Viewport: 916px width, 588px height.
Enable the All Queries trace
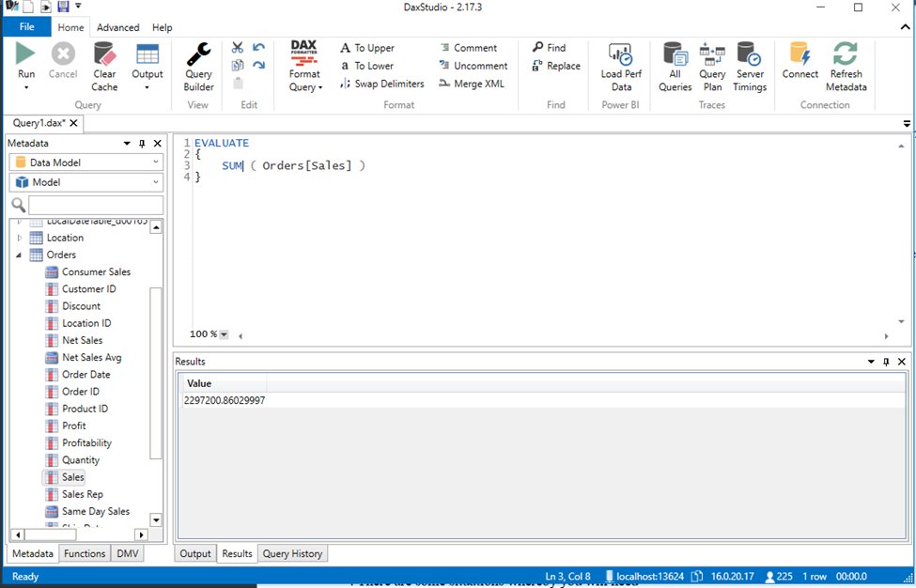click(675, 67)
